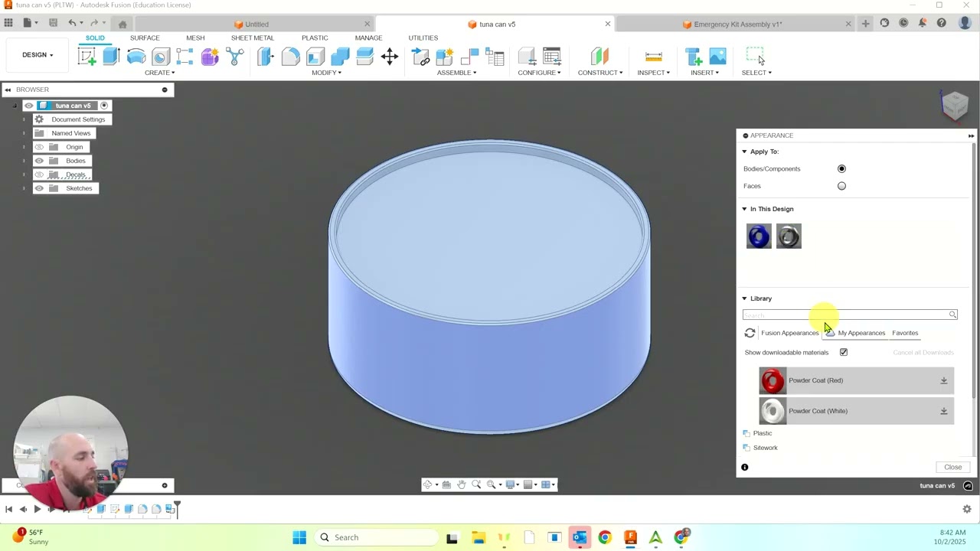Select the Faces radio button
The image size is (980, 551).
click(841, 186)
